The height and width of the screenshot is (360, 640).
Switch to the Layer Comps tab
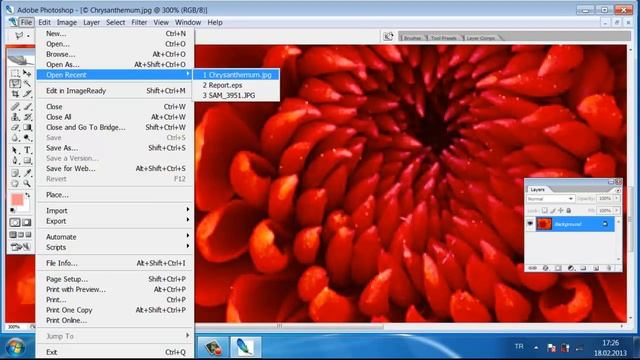(481, 38)
